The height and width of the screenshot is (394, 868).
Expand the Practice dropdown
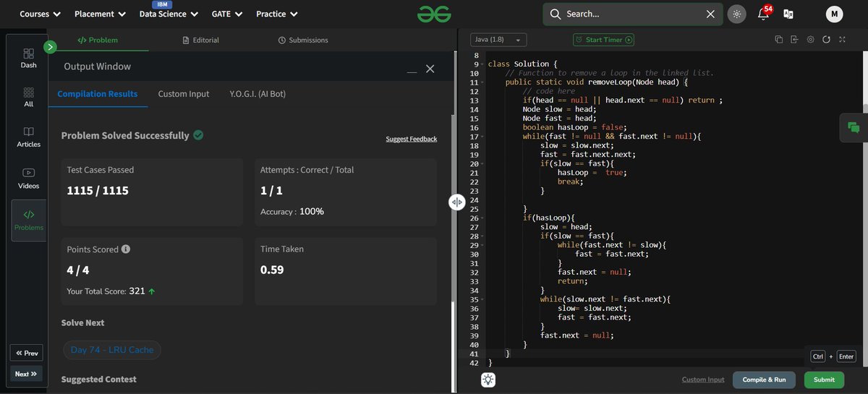(x=276, y=14)
